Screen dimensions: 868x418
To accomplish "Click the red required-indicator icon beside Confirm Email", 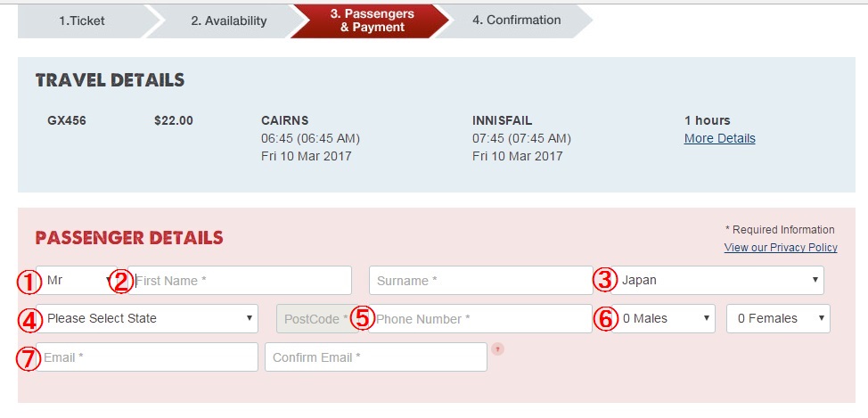I will point(496,348).
